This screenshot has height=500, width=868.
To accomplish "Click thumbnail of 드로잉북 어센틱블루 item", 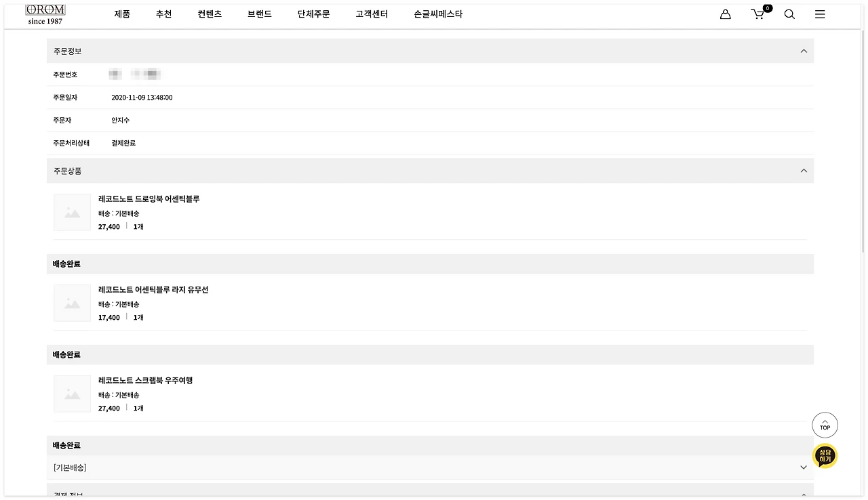I will (72, 213).
